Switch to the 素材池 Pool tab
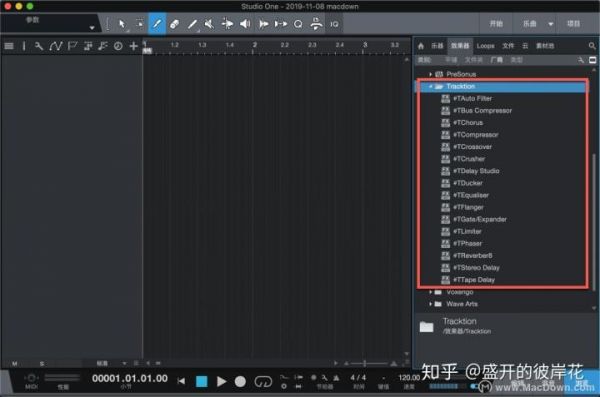The image size is (600, 397). coord(545,46)
